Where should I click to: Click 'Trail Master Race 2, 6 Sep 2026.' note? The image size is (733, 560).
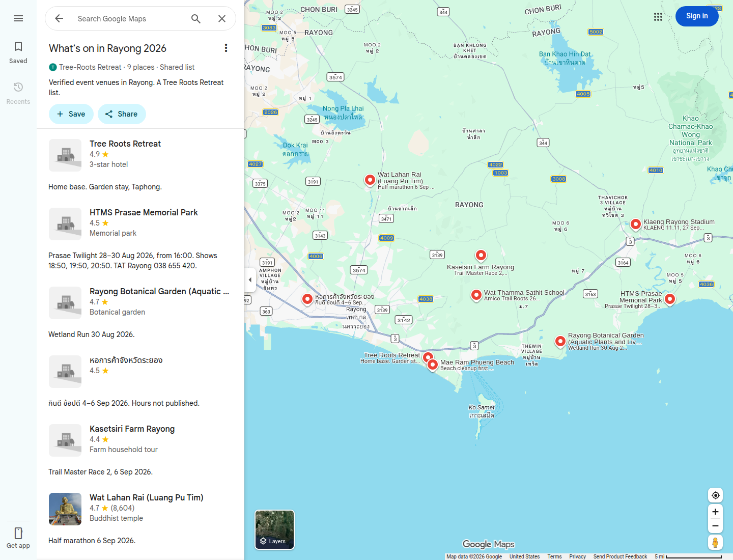point(100,472)
